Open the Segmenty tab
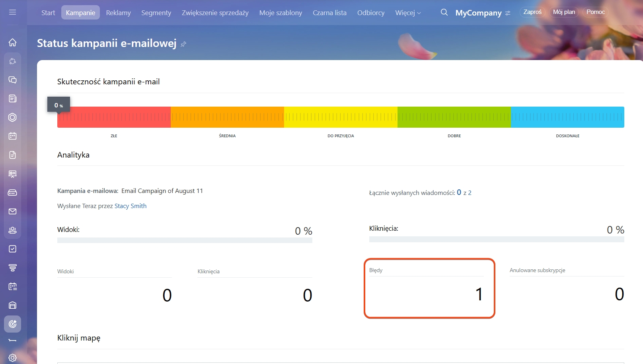 tap(156, 13)
